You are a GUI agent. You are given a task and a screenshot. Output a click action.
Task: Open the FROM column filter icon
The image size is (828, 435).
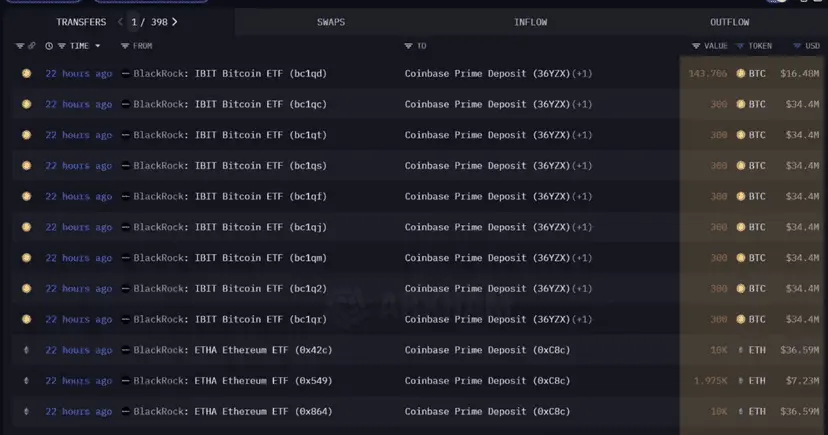click(125, 46)
